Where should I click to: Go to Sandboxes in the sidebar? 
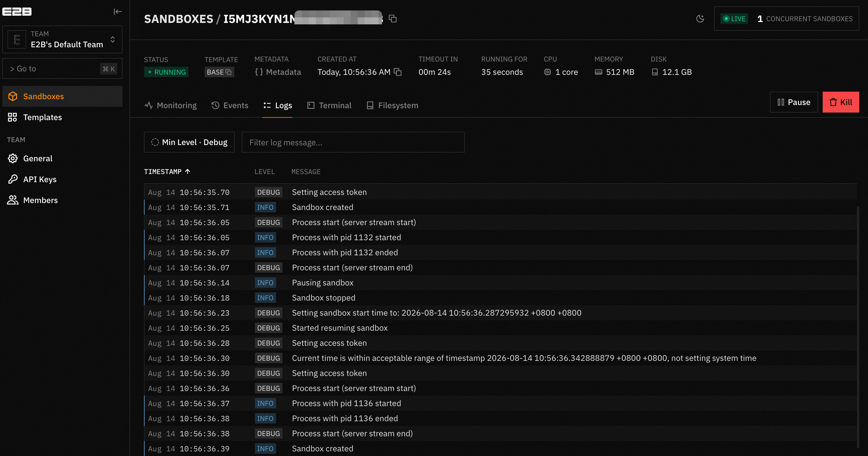click(x=62, y=96)
